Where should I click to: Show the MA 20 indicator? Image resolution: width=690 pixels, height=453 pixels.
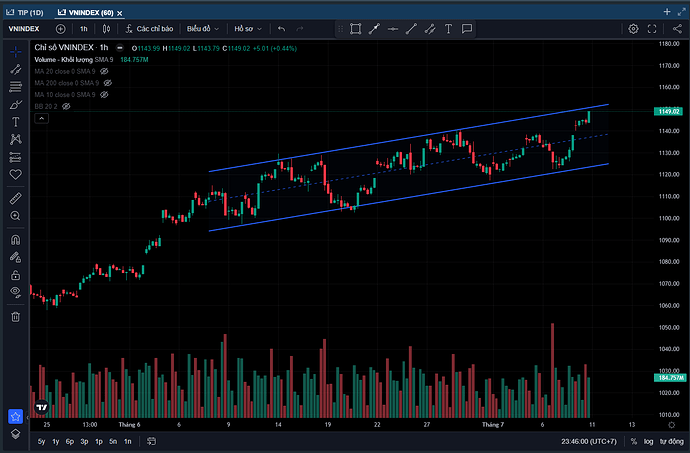tap(106, 71)
